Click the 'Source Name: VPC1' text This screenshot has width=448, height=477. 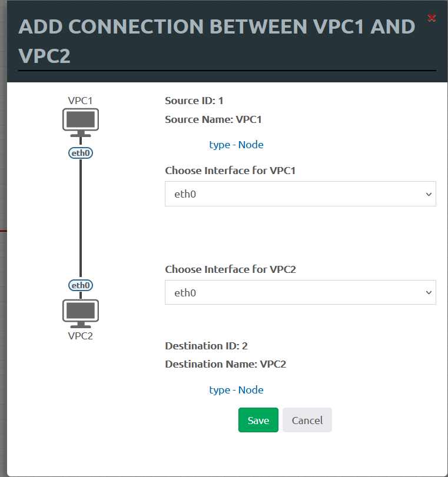coord(213,119)
